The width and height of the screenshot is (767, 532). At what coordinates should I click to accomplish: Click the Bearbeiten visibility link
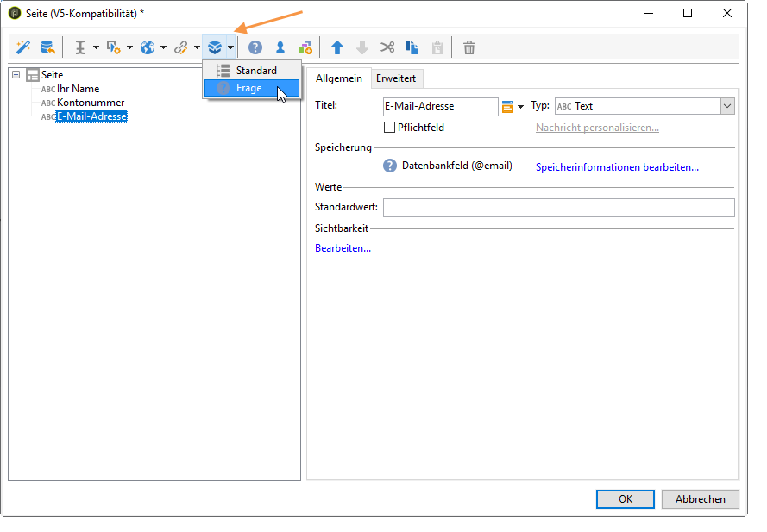[x=343, y=248]
